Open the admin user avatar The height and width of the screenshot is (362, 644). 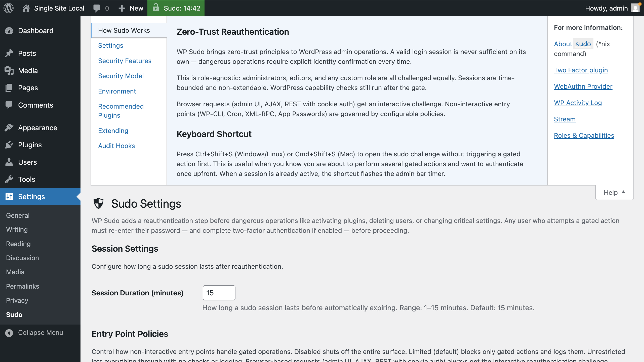pos(635,8)
